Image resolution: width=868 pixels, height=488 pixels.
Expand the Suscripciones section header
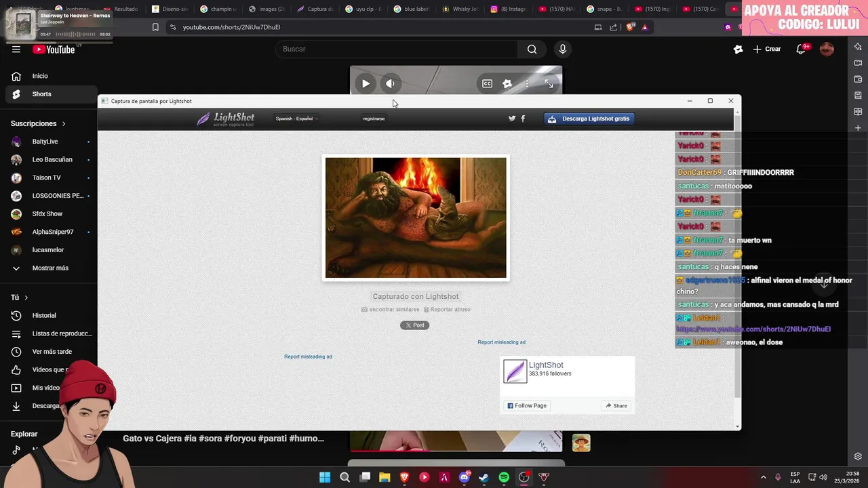click(38, 123)
